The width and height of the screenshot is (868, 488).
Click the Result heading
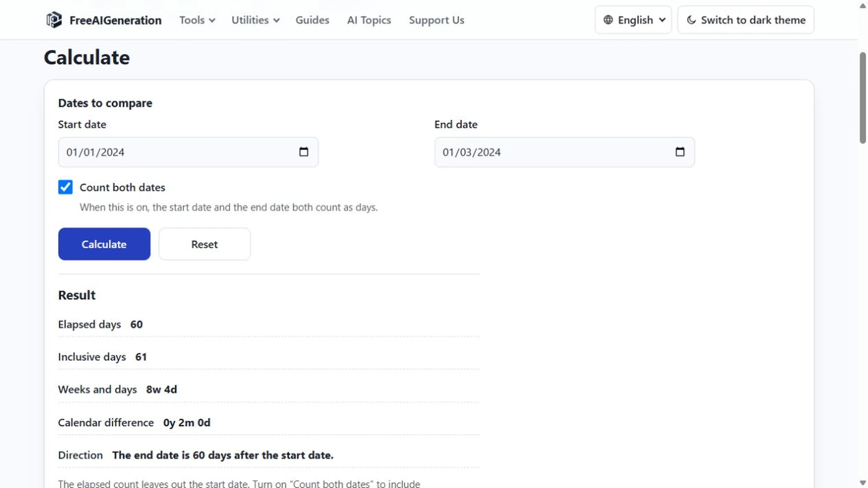76,295
